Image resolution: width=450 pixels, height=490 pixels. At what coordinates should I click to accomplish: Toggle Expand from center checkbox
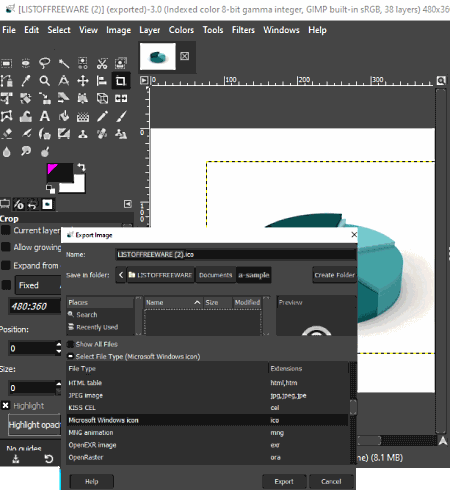click(6, 265)
